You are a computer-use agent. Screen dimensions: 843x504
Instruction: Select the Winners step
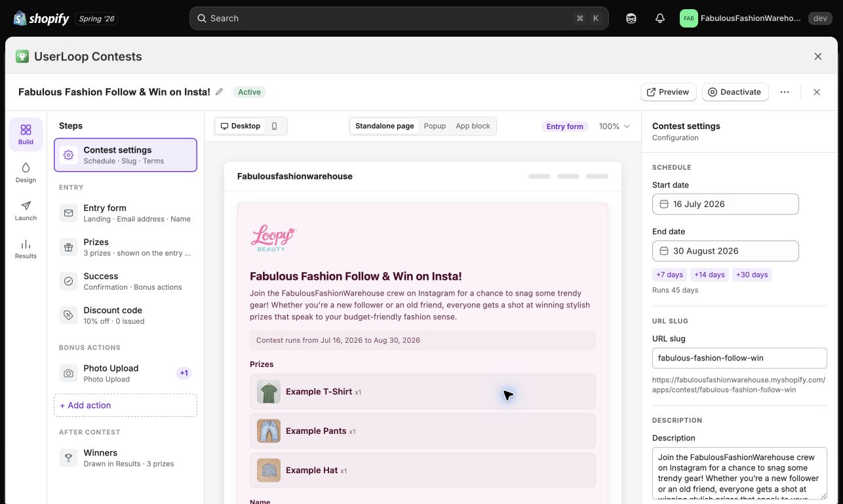pyautogui.click(x=125, y=457)
